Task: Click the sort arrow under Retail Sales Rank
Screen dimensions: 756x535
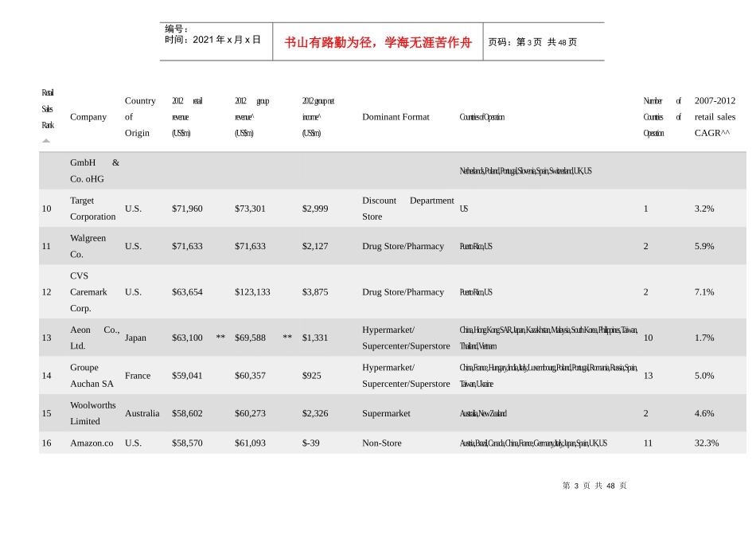Action: coord(46,141)
